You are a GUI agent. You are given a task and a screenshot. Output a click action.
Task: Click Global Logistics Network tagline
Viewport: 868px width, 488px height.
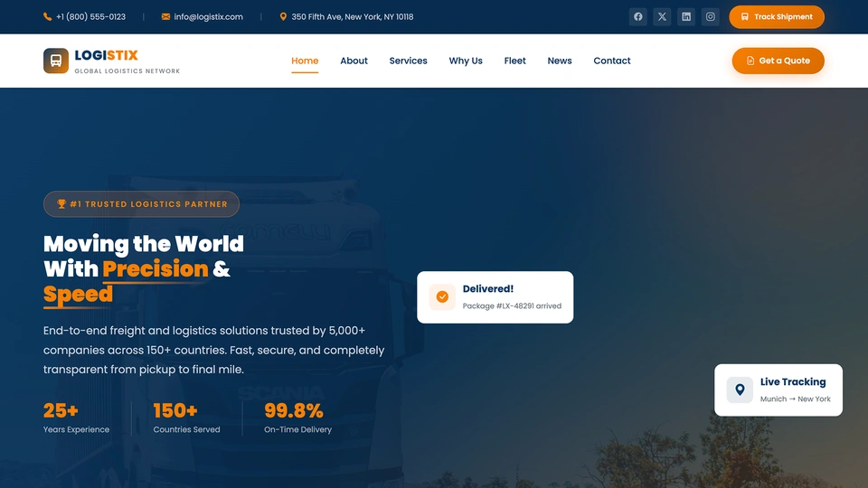coord(127,70)
